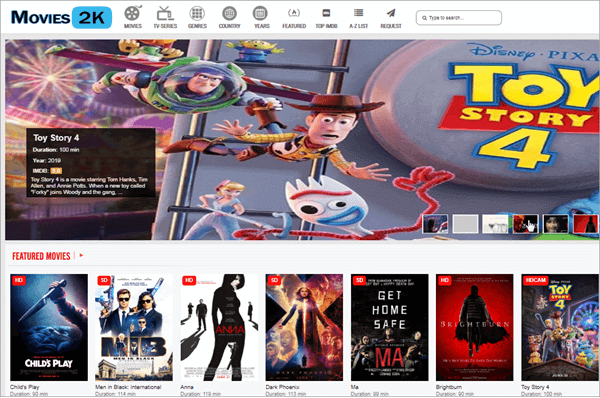600x398 pixels.
Task: Open the TV-Series television icon
Action: tap(165, 13)
